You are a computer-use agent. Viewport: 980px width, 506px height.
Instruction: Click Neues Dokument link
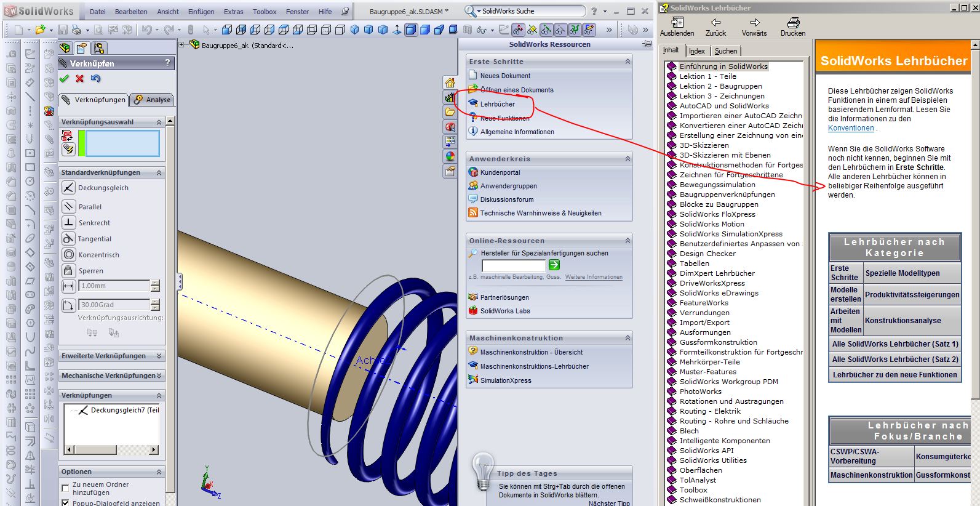tap(505, 76)
